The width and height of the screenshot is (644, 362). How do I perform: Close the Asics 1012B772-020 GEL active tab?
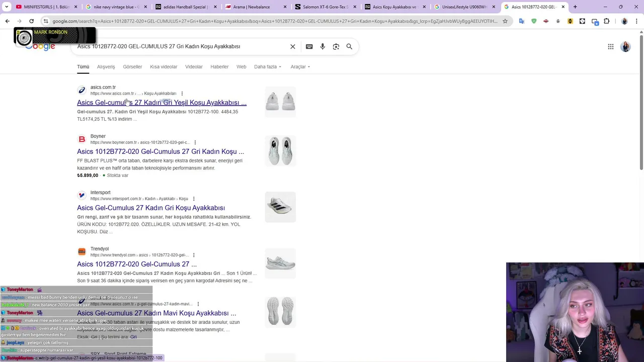click(x=563, y=7)
